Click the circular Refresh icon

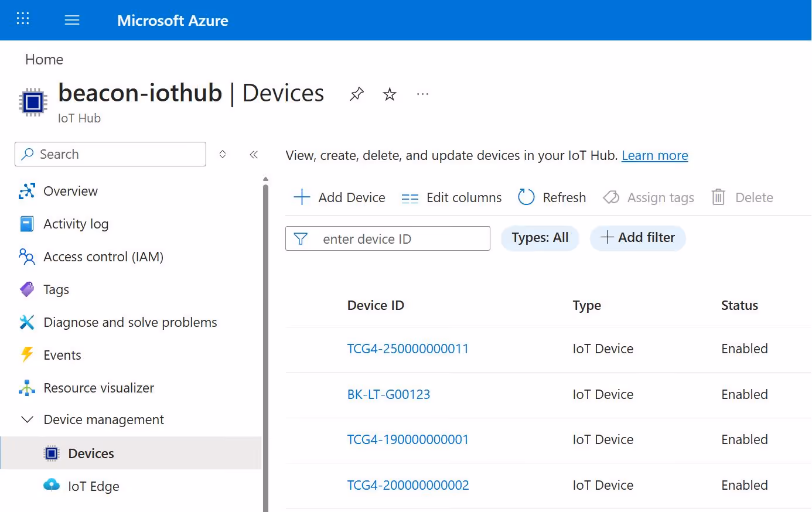pos(526,197)
